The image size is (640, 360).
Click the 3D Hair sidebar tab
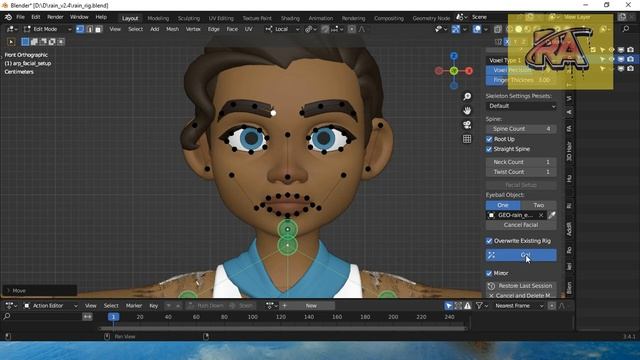[569, 151]
